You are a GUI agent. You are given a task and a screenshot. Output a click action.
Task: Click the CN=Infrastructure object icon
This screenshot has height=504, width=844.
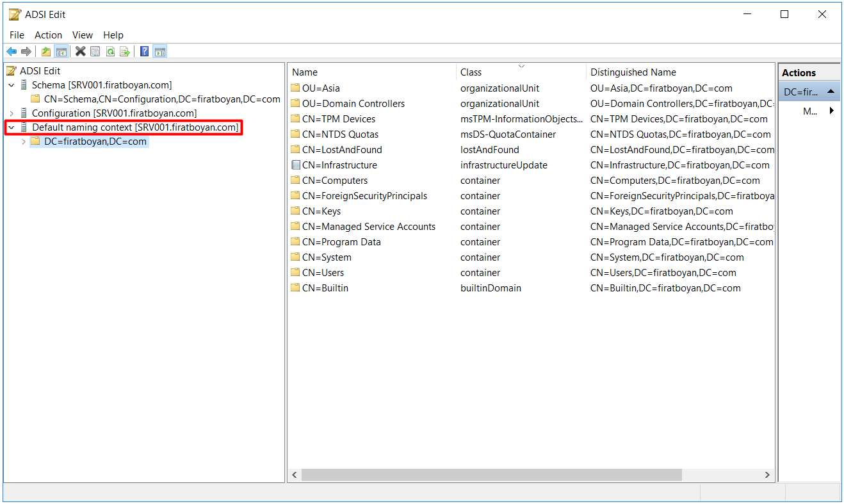point(295,165)
